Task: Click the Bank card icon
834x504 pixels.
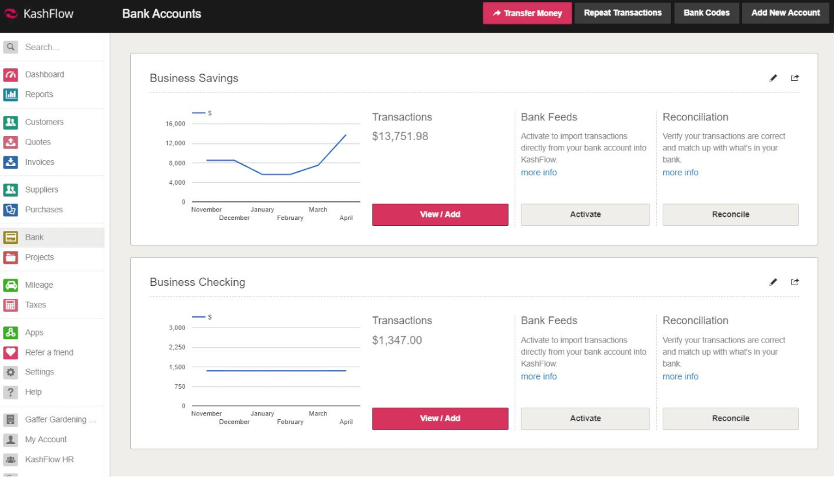Action: (10, 237)
